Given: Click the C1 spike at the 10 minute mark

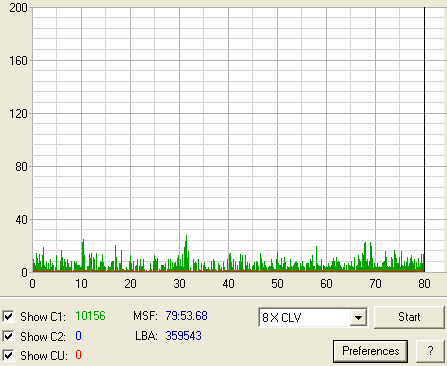Looking at the screenshot, I should (x=83, y=255).
